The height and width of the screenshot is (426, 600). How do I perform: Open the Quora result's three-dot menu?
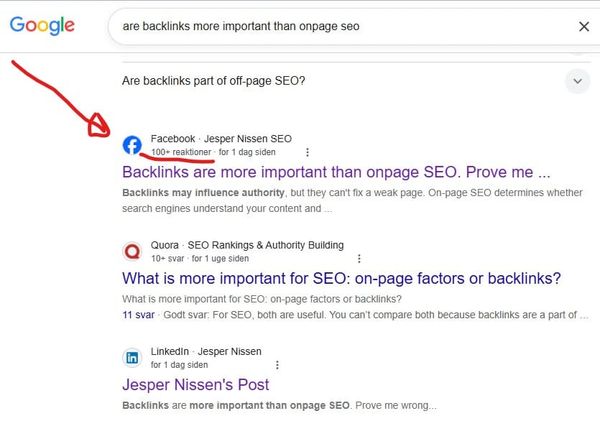coord(359,259)
